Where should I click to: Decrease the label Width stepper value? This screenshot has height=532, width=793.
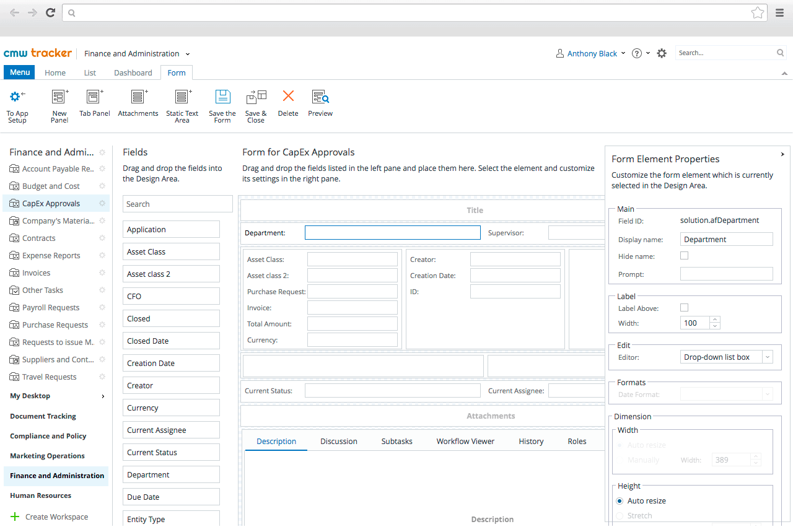(x=715, y=326)
